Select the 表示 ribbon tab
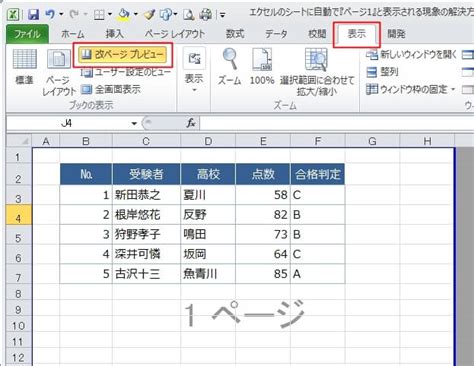 pos(357,34)
